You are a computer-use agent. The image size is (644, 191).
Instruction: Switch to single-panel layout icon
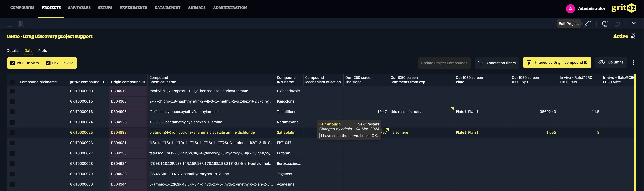pos(10,24)
